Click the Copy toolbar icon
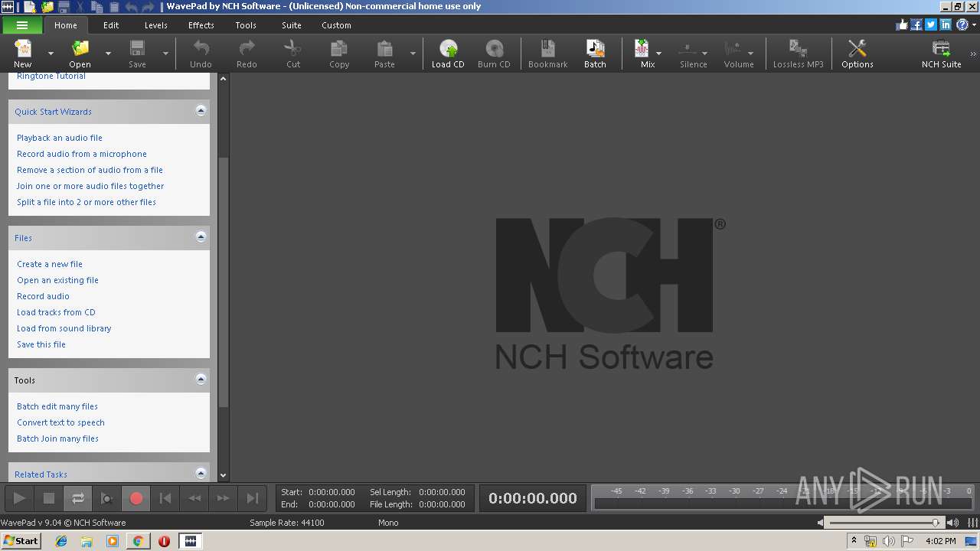 (338, 49)
